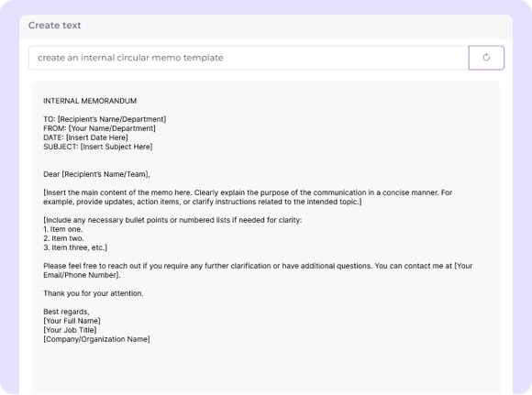Click the TO: Recipient's Name/Department line

[x=105, y=119]
